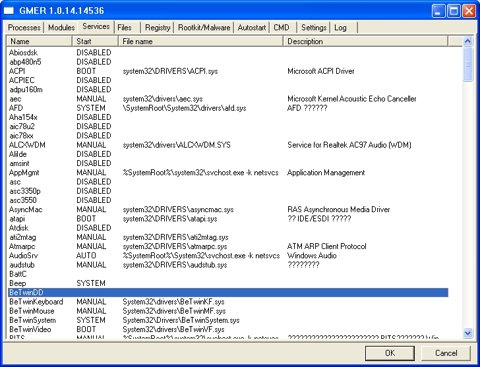480x367 pixels.
Task: Click the Cancel button
Action: [x=446, y=353]
